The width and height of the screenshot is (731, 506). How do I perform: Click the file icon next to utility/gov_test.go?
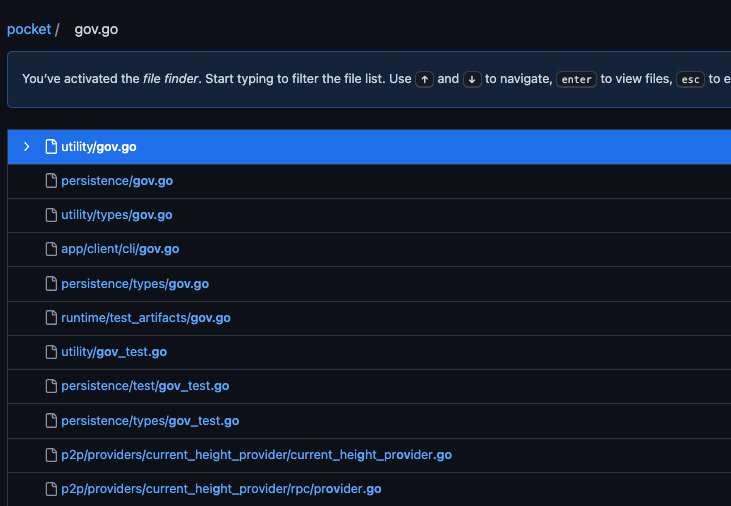(x=51, y=352)
